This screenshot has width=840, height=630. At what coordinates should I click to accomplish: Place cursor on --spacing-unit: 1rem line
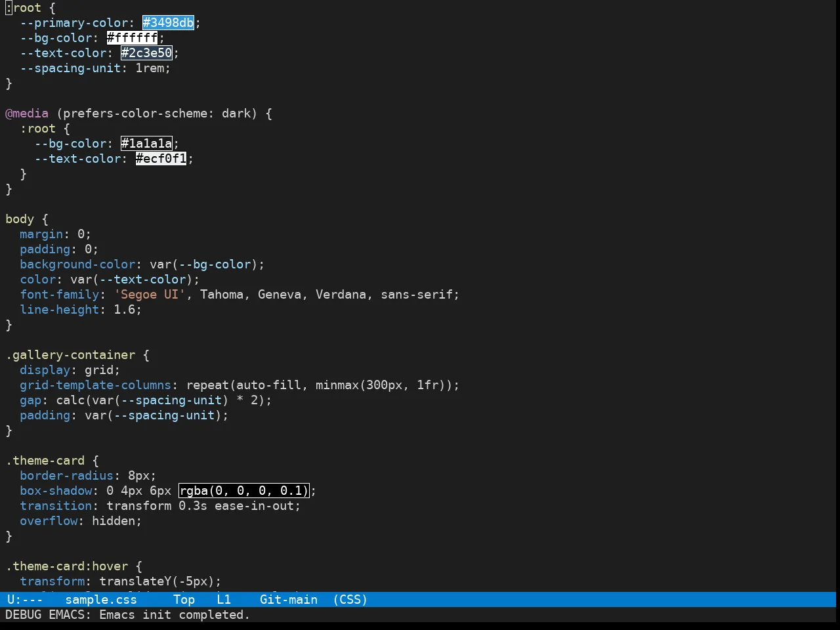pyautogui.click(x=95, y=68)
